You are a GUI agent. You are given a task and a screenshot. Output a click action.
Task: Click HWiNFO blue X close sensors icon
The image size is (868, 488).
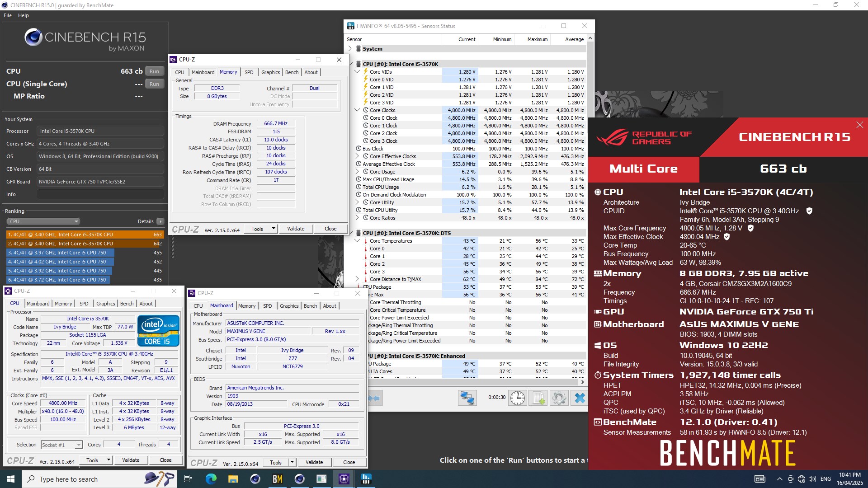(x=580, y=398)
